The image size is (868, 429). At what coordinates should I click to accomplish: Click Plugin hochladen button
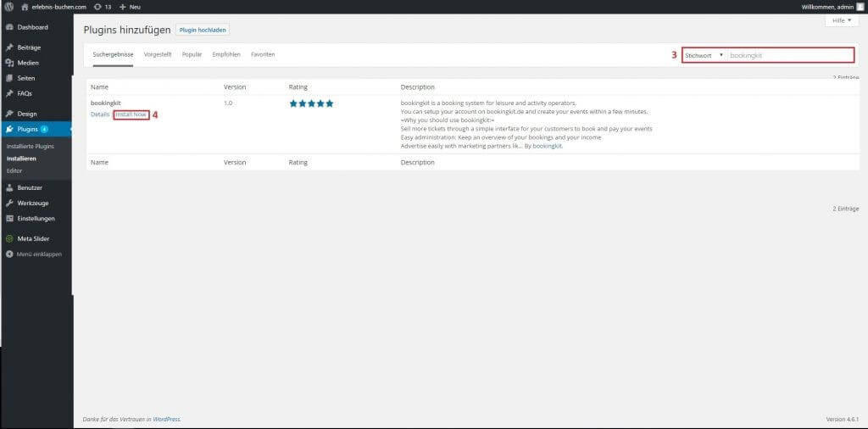(203, 30)
